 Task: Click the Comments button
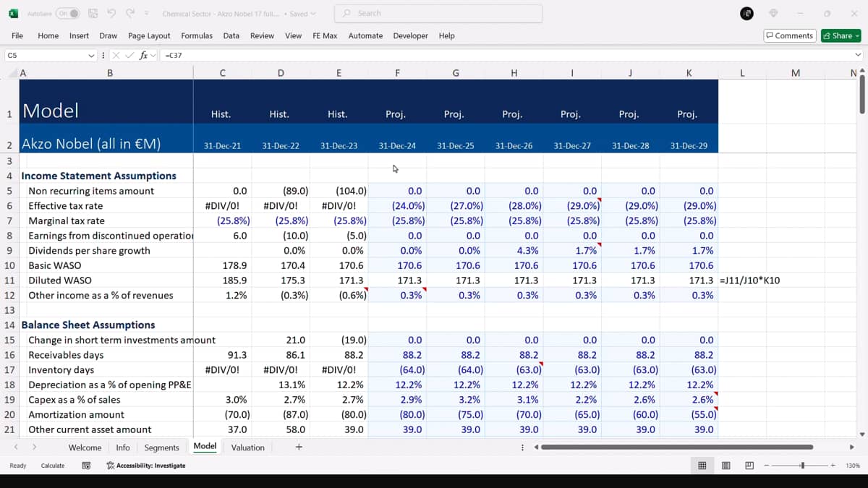tap(790, 35)
